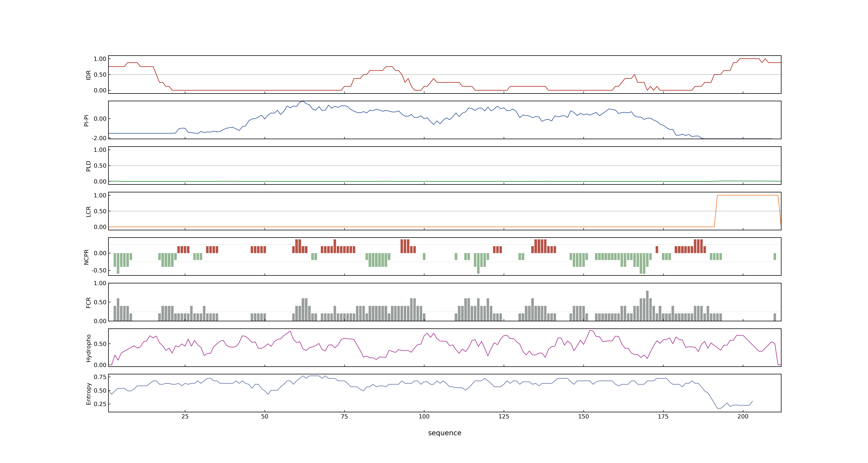Viewport: 868px width, 463px height.
Task: Click the orange LCR plateau at value 1.00
Action: click(748, 195)
